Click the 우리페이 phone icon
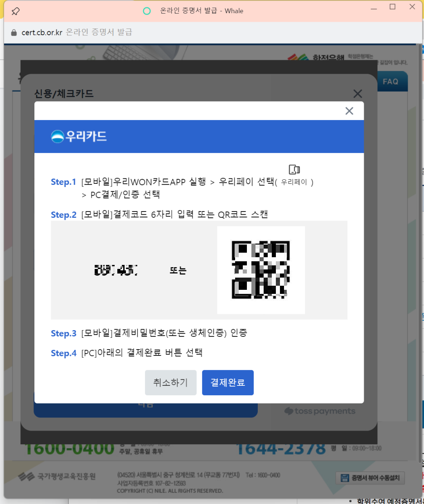The image size is (424, 504). (294, 169)
